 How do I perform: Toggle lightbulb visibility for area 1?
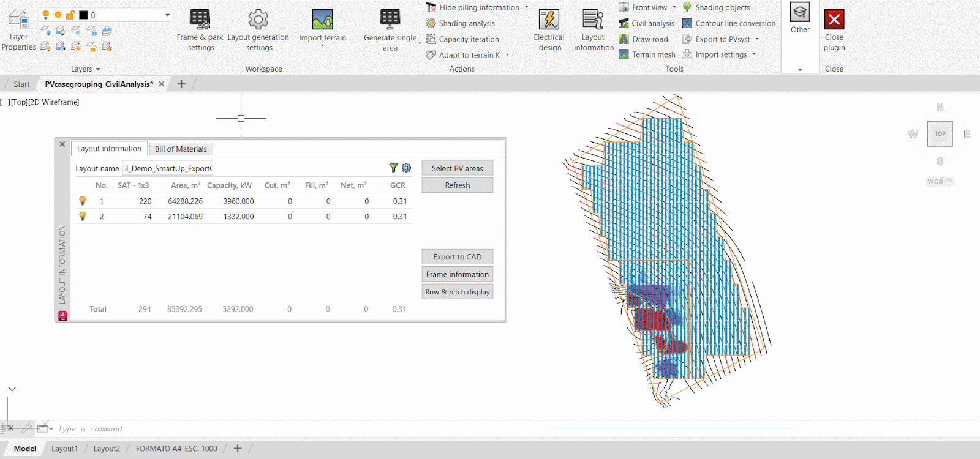pyautogui.click(x=83, y=201)
